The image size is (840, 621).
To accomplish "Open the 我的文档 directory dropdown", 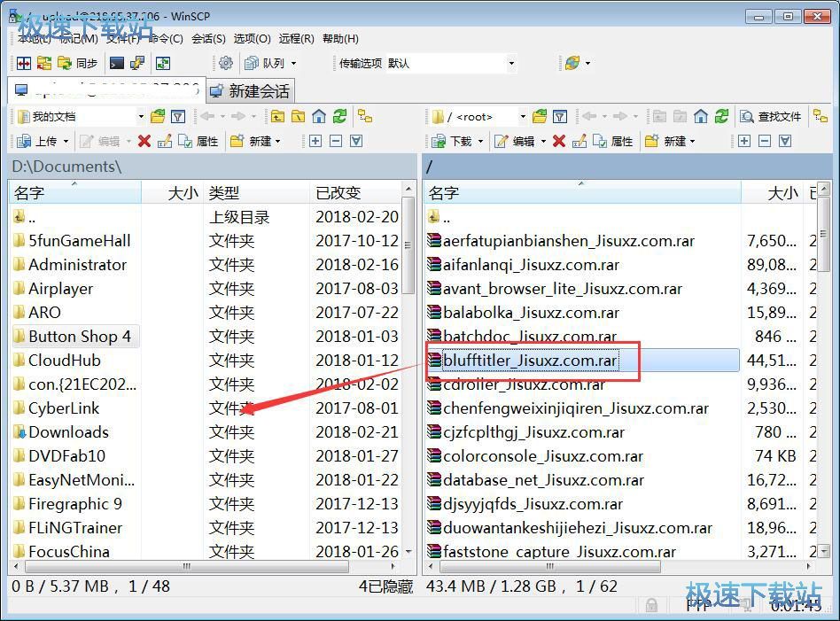I will click(x=143, y=116).
